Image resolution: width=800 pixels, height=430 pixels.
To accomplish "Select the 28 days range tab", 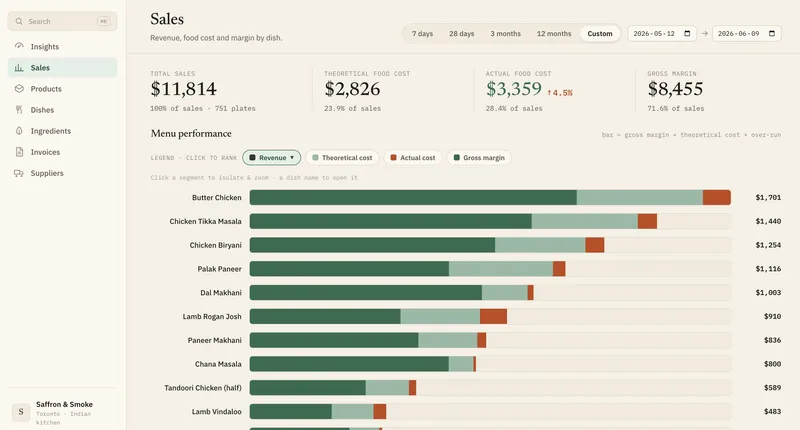I will (461, 34).
